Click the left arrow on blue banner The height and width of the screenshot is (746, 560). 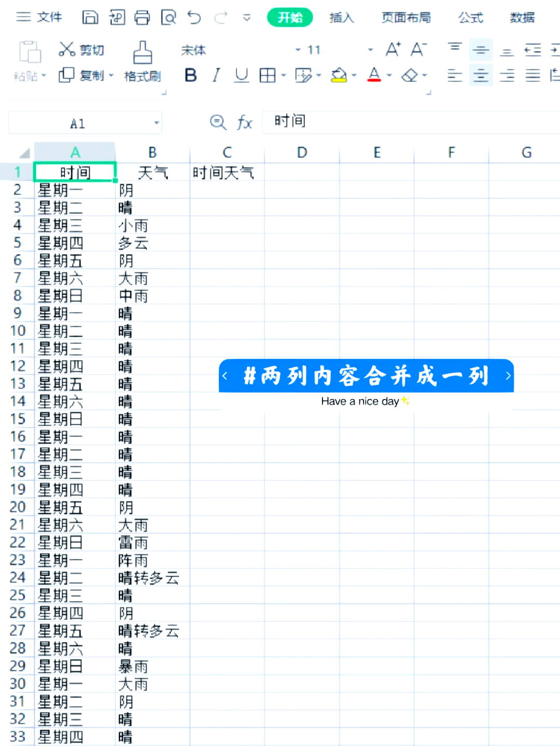coord(225,376)
